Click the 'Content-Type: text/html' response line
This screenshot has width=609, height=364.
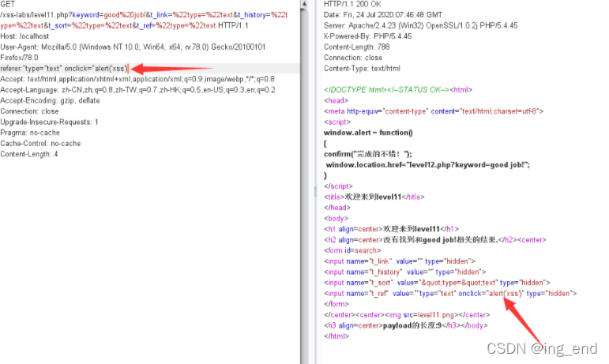click(x=362, y=68)
